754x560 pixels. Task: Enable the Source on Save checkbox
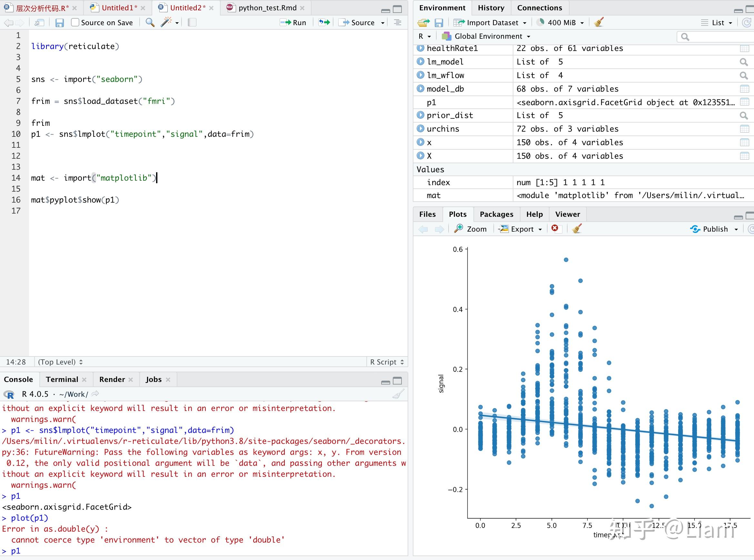point(75,23)
